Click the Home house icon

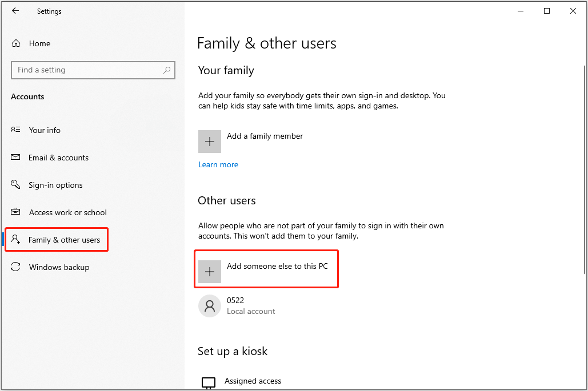[x=15, y=43]
